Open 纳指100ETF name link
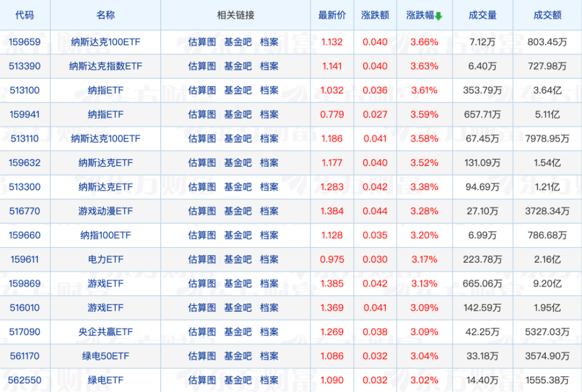The image size is (582, 392). pyautogui.click(x=105, y=235)
